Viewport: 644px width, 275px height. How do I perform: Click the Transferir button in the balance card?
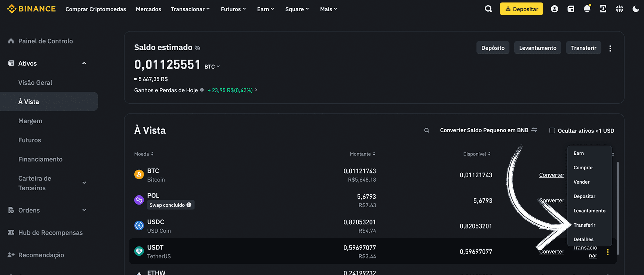(583, 48)
